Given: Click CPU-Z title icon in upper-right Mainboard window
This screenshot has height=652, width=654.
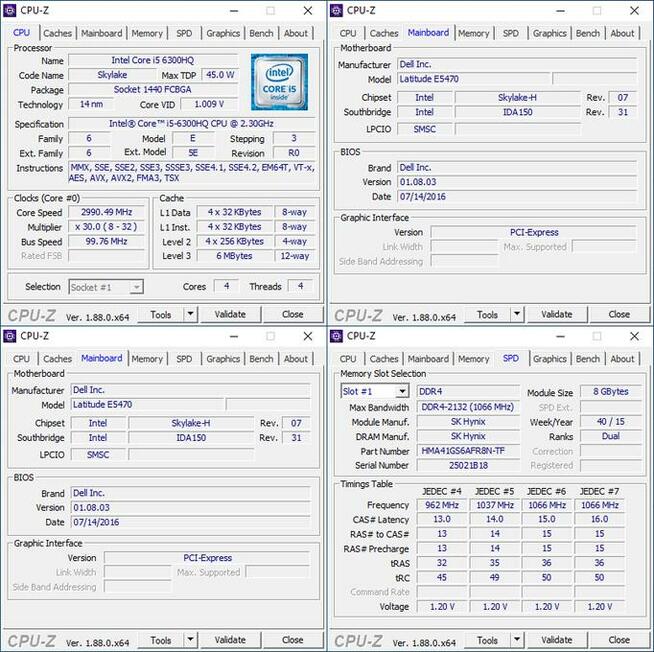Looking at the screenshot, I should (336, 10).
